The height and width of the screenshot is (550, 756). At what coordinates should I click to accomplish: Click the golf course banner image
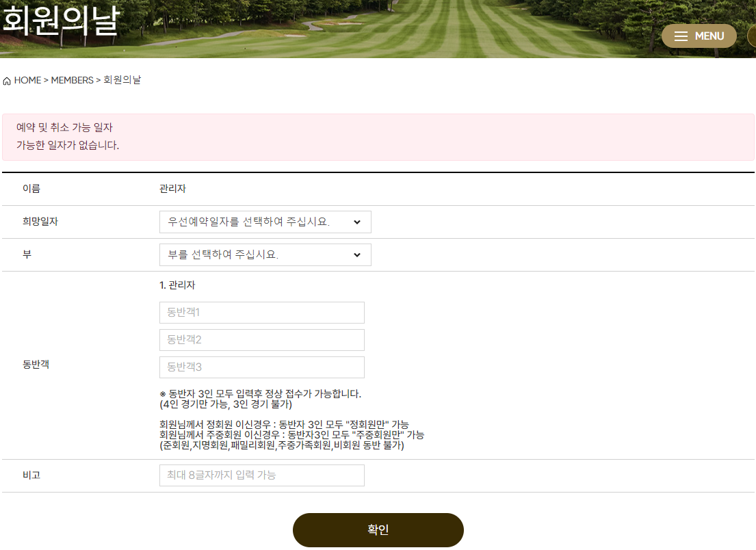click(410, 27)
